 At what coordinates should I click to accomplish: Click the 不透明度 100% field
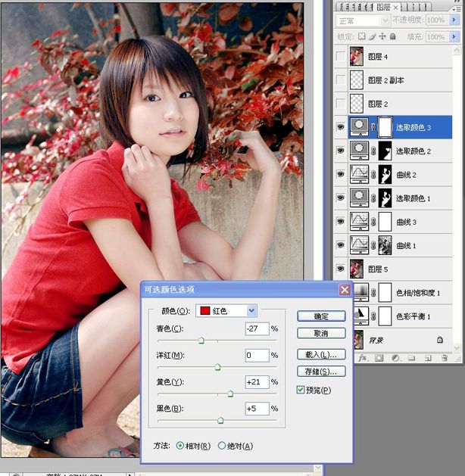point(437,20)
